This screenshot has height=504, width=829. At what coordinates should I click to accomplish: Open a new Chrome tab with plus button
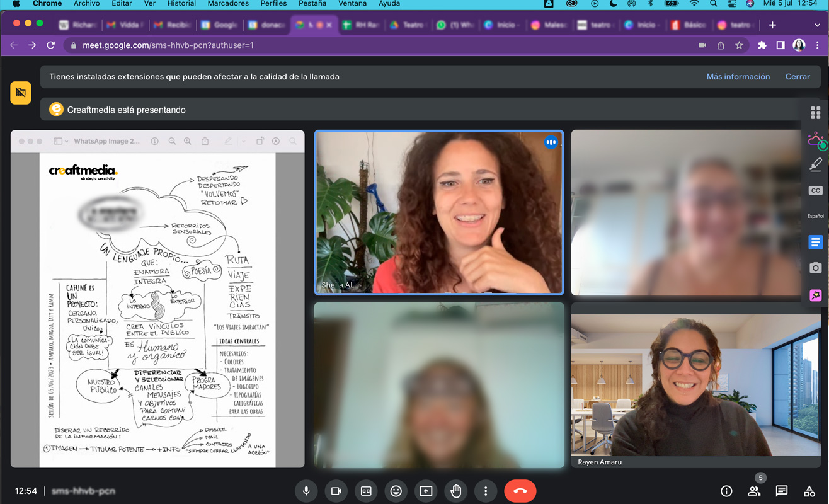(x=772, y=25)
